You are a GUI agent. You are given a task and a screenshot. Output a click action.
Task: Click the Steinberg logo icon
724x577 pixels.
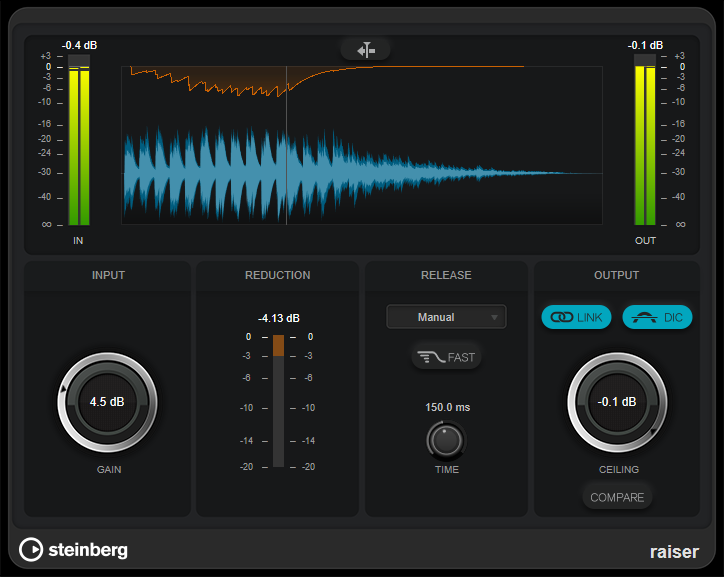(31, 549)
